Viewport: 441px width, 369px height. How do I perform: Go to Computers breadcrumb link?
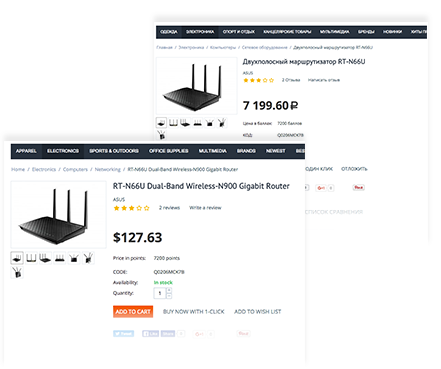[75, 169]
